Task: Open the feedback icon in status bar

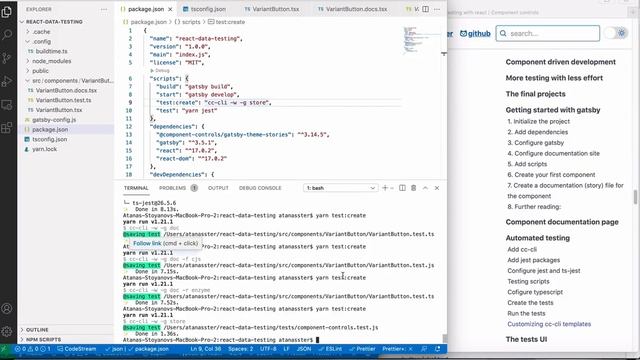Action: pos(424,349)
